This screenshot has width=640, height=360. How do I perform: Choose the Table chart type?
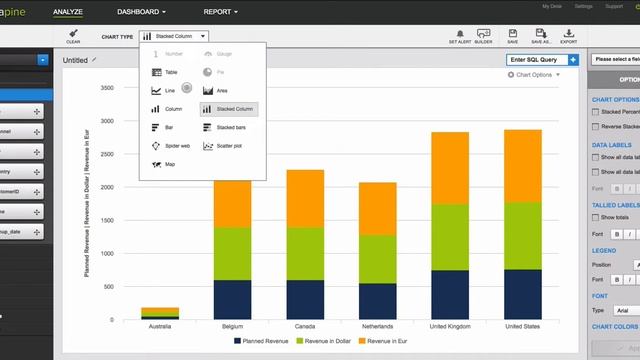point(164,72)
